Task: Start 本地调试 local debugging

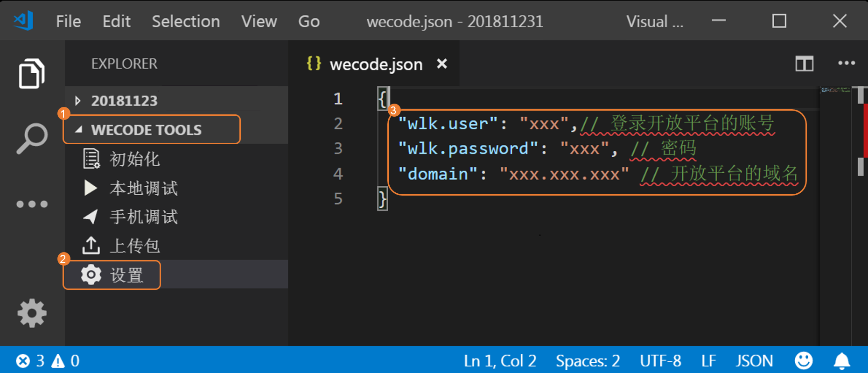Action: coord(176,188)
